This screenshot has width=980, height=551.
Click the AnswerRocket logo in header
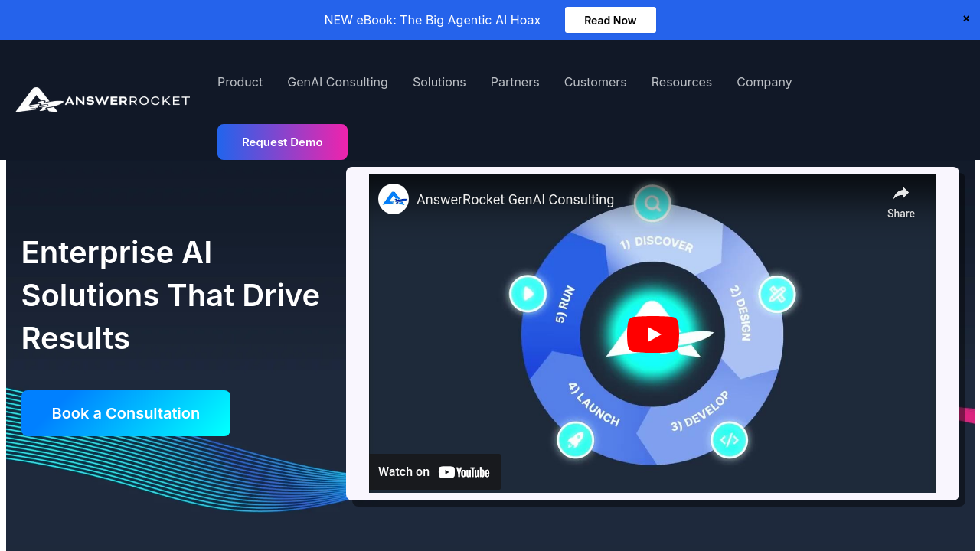103,100
